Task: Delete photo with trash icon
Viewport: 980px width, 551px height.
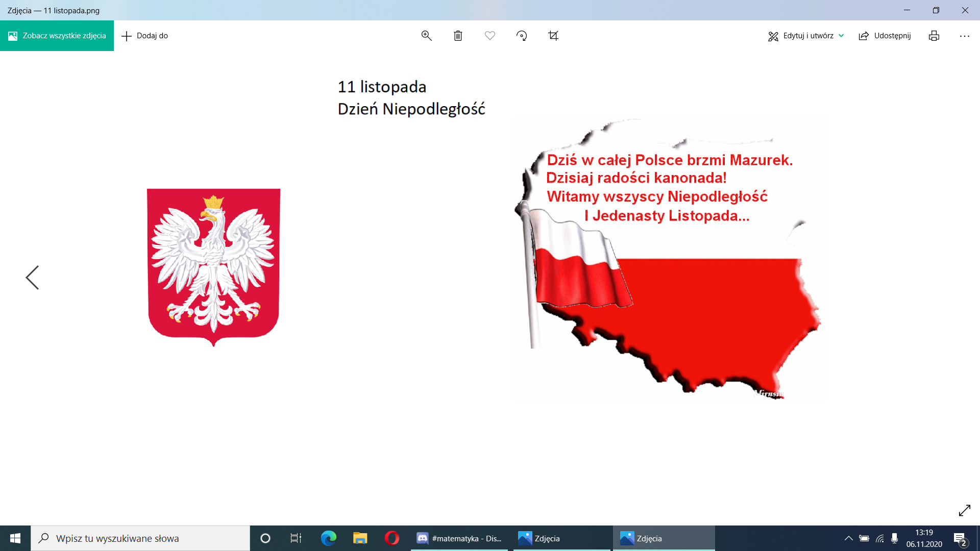Action: tap(458, 36)
